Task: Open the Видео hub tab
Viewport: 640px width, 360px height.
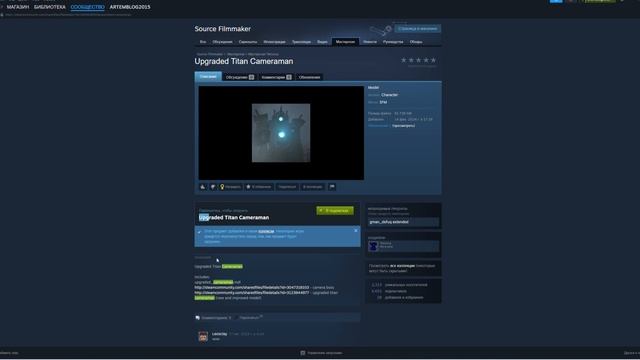Action: pos(322,42)
